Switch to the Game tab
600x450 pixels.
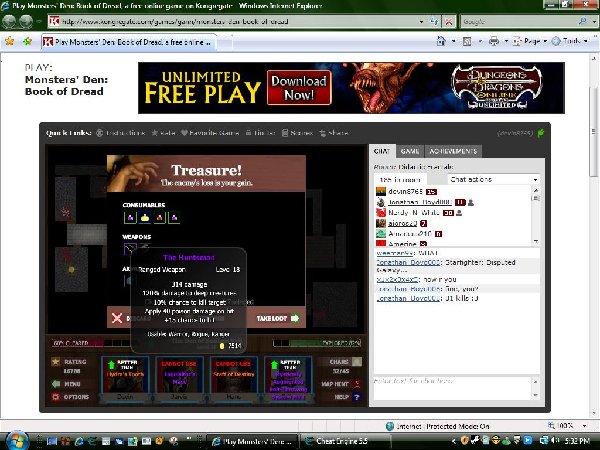pos(409,151)
